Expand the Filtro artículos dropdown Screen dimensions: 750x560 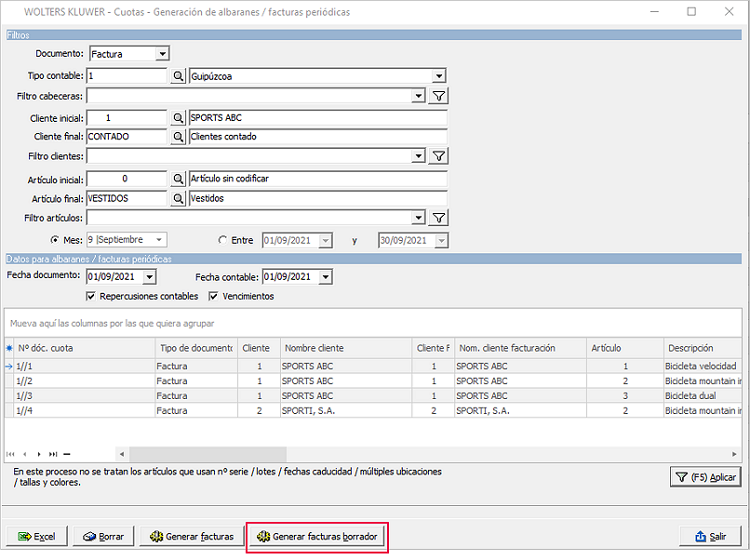(419, 218)
